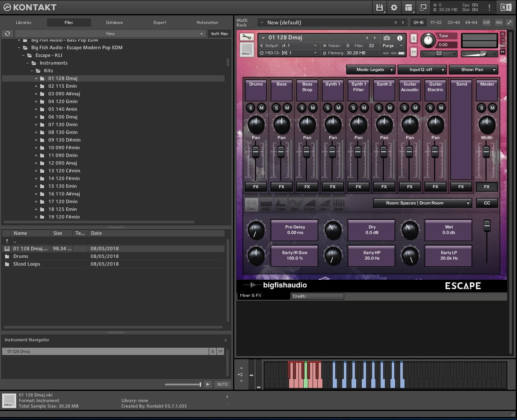
Task: Open Room: Spaces Drum Room dropdown
Action: point(422,203)
